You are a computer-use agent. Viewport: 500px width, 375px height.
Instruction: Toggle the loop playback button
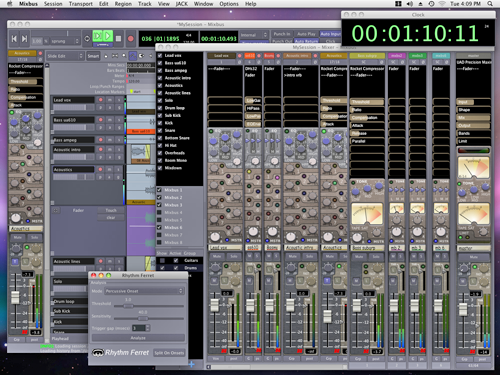coord(87,39)
